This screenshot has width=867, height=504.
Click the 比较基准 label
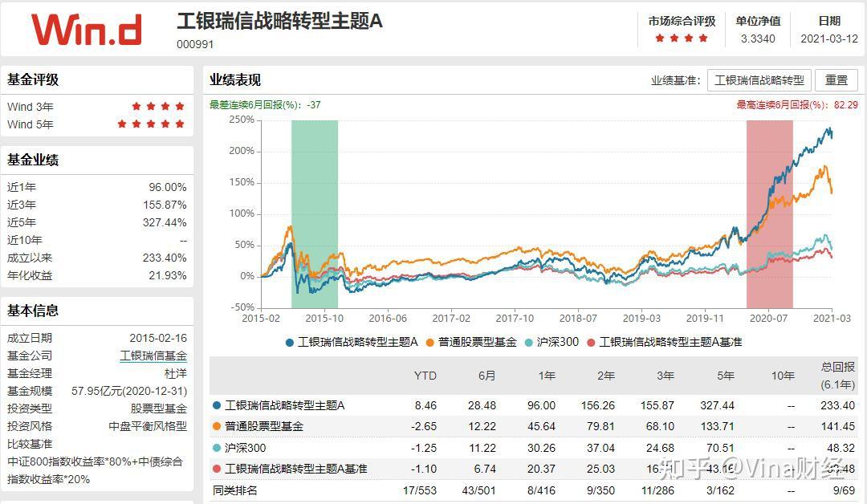(30, 445)
